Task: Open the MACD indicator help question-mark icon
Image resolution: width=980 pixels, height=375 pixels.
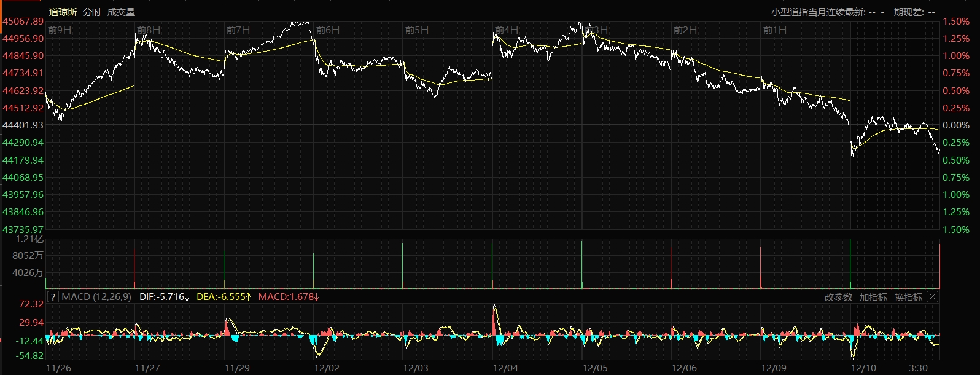Action: pos(52,297)
